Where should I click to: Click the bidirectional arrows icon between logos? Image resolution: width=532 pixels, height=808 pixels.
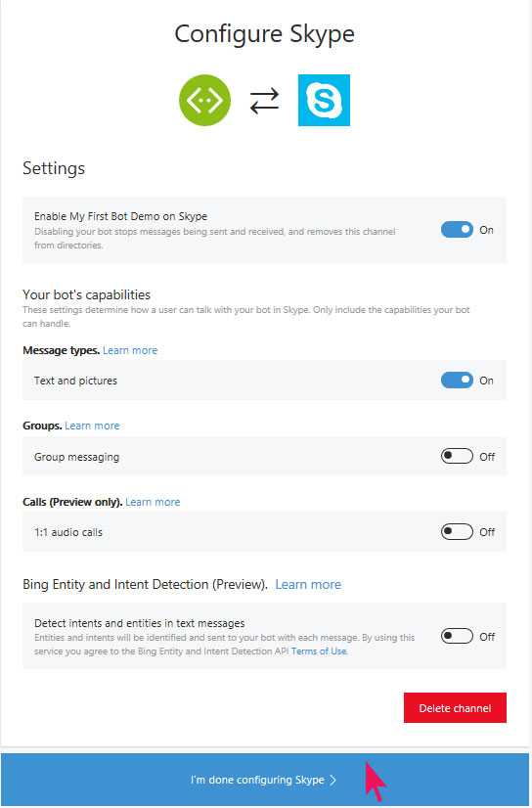(x=265, y=101)
